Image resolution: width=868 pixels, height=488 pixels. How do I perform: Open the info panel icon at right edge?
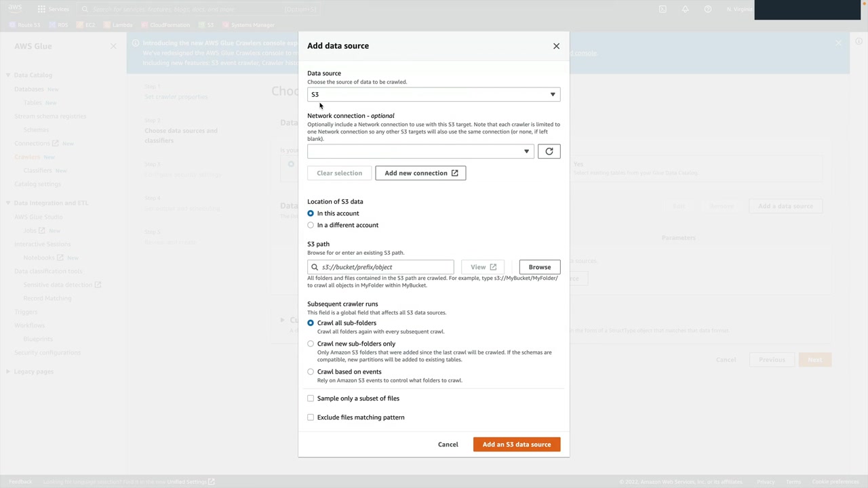(x=859, y=42)
